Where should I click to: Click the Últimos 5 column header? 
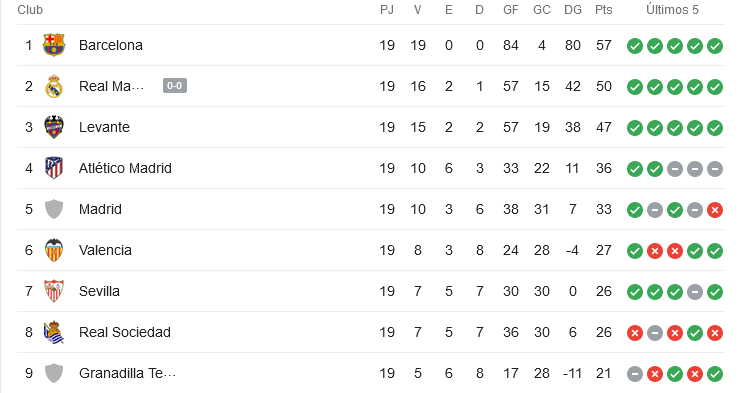(x=672, y=10)
